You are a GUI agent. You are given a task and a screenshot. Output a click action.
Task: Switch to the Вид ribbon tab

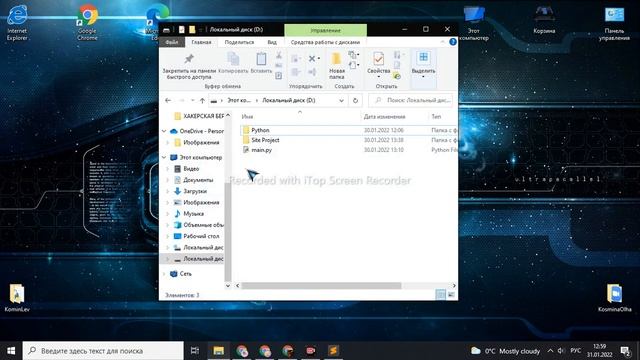click(x=272, y=42)
